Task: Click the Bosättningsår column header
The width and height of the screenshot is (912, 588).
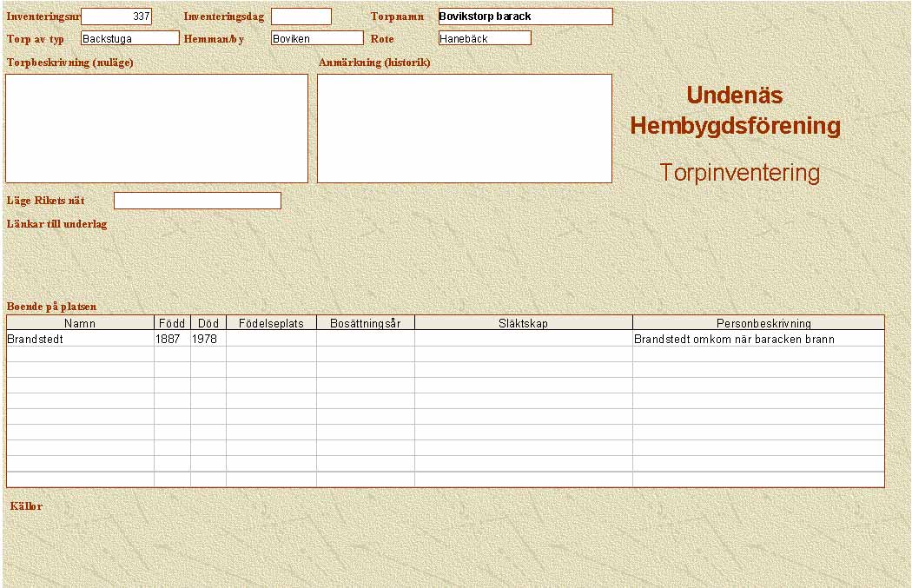Action: (x=365, y=323)
